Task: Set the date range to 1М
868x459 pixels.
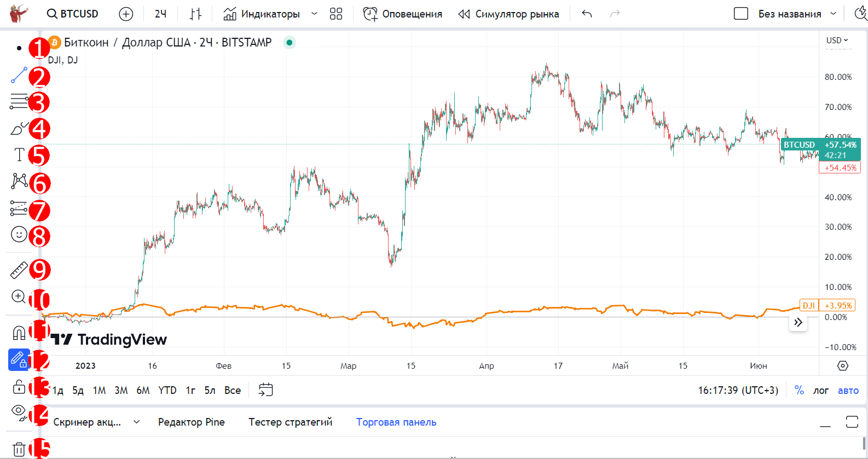Action: [x=99, y=390]
